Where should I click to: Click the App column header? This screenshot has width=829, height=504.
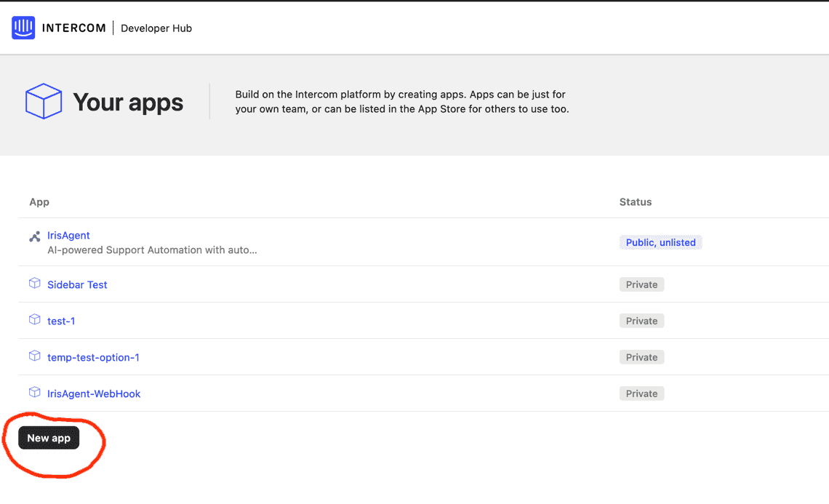click(x=39, y=202)
